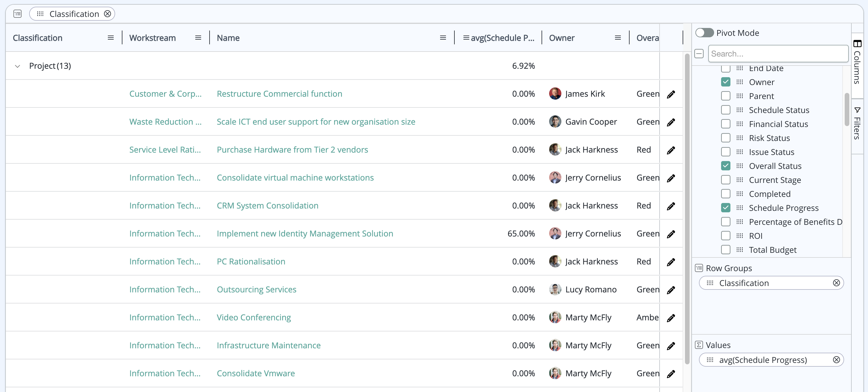Viewport: 868px width, 392px height.
Task: Check the Risk Status checkbox
Action: tap(726, 138)
